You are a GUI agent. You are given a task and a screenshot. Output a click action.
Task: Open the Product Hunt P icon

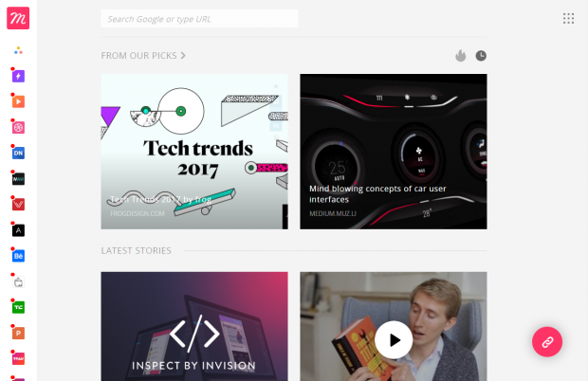point(18,333)
